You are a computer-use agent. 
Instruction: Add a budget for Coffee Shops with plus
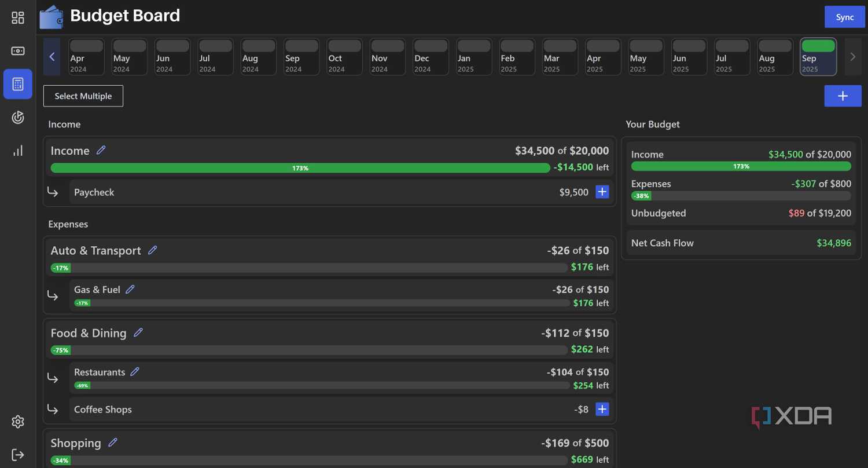point(602,409)
